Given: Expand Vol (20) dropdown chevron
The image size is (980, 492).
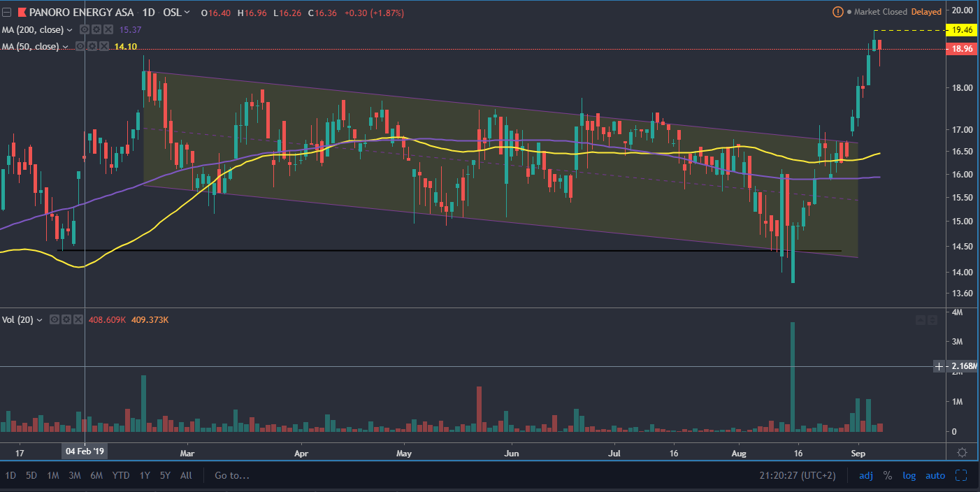Looking at the screenshot, I should tap(39, 319).
